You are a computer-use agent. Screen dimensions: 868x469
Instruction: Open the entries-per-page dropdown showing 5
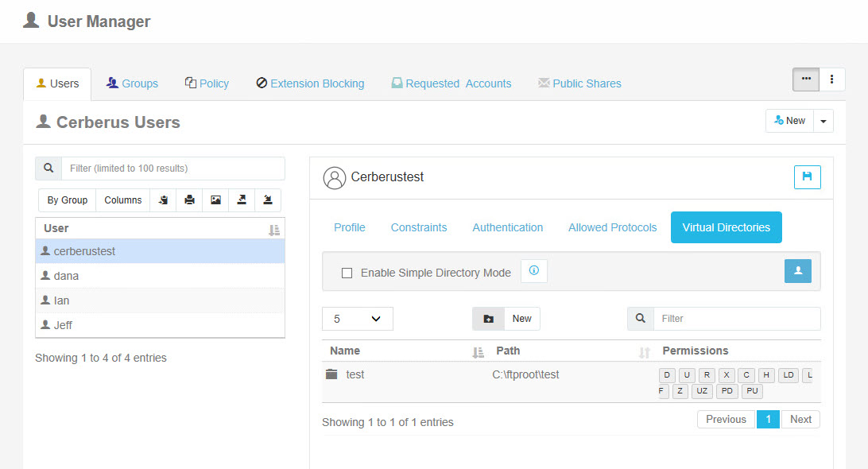(358, 319)
